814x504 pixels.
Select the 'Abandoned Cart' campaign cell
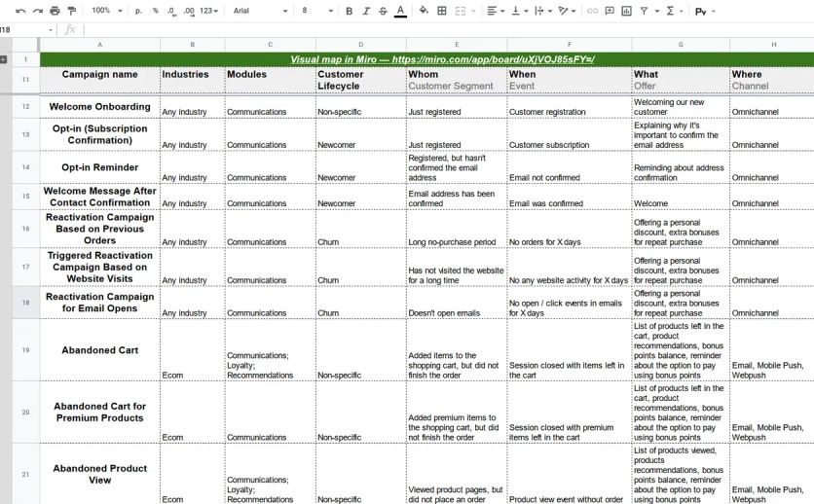click(x=99, y=350)
